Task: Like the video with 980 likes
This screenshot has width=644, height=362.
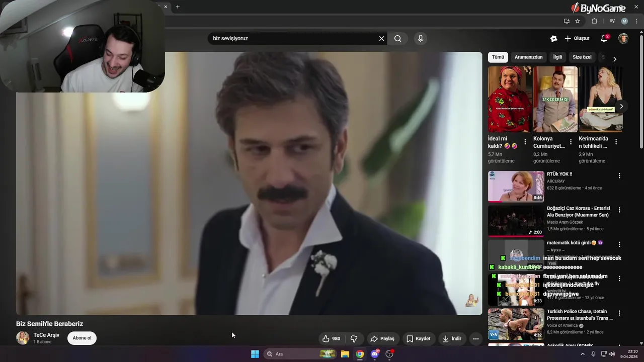Action: (332, 339)
